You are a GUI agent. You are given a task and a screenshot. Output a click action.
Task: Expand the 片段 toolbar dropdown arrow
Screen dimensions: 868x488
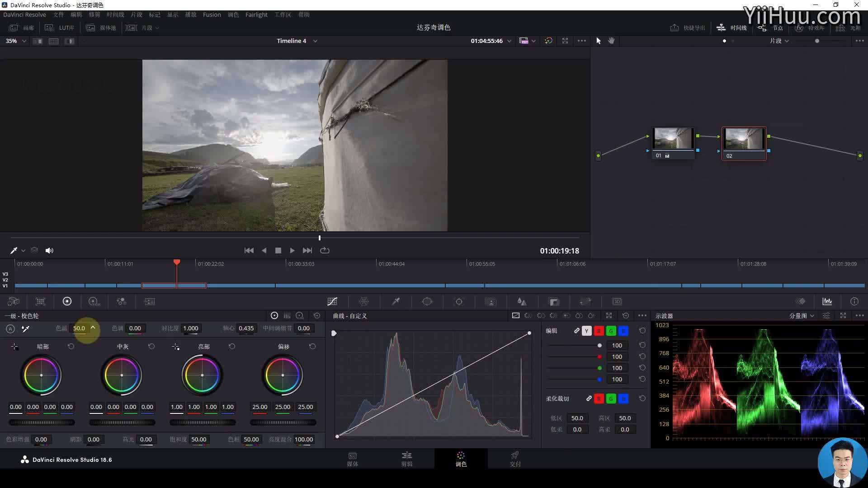coord(157,28)
